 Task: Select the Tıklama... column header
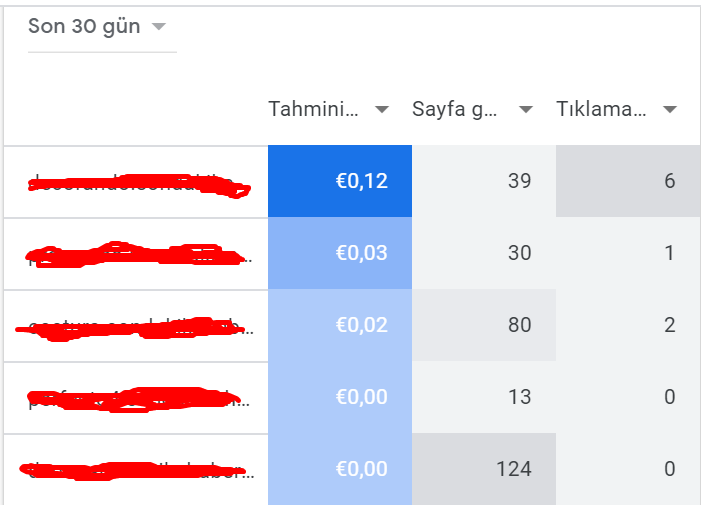point(601,109)
